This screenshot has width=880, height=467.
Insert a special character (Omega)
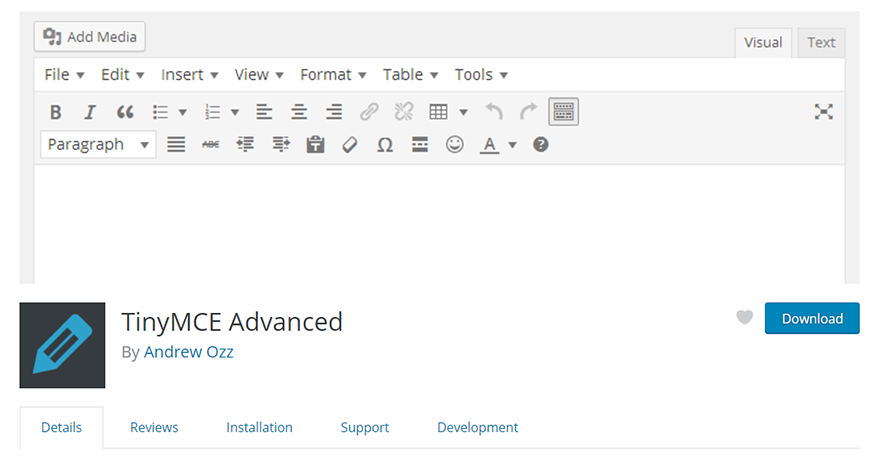click(x=385, y=145)
